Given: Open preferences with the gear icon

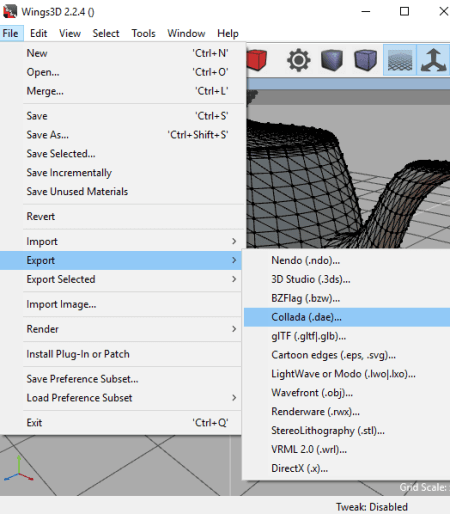Looking at the screenshot, I should pyautogui.click(x=299, y=60).
